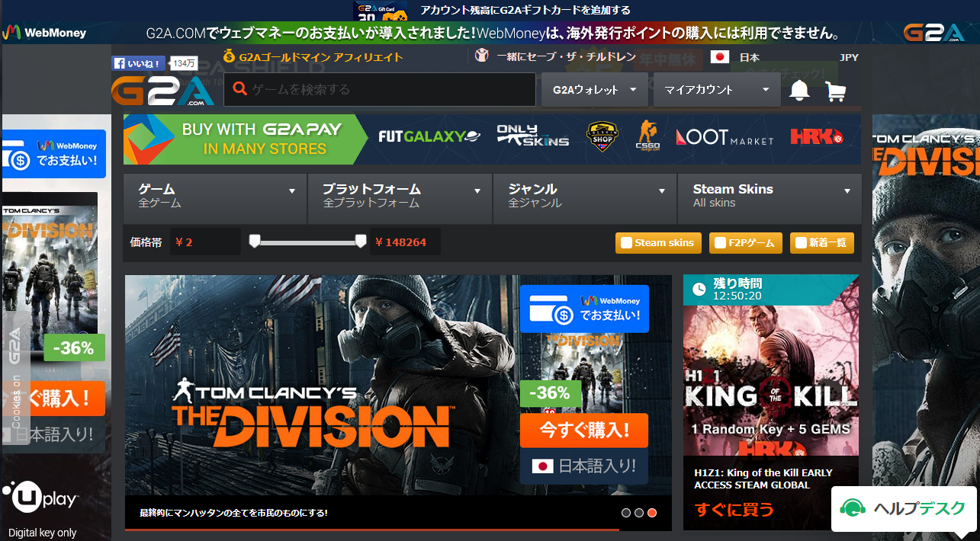Click the left sidebar WebMoney payment badge

pyautogui.click(x=53, y=154)
